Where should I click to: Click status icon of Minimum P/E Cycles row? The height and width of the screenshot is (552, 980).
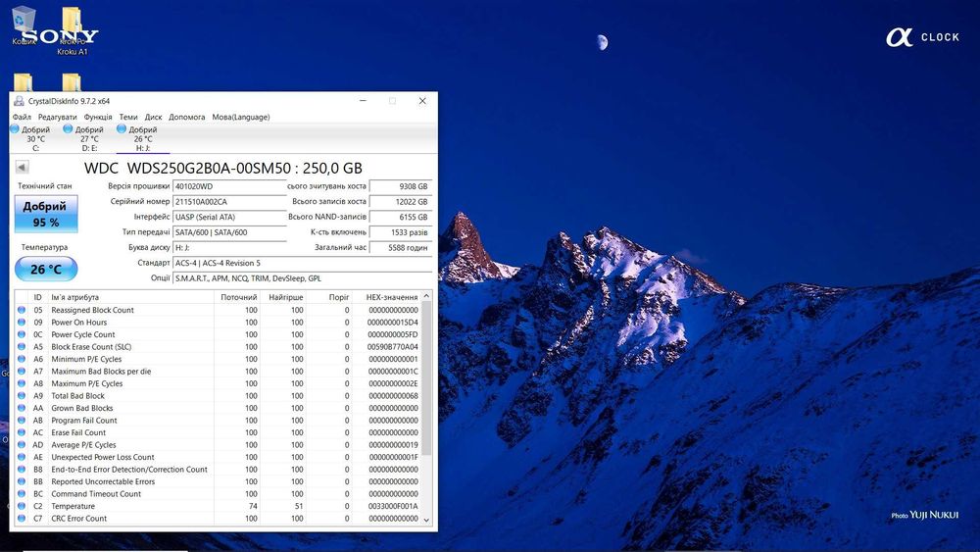click(22, 359)
